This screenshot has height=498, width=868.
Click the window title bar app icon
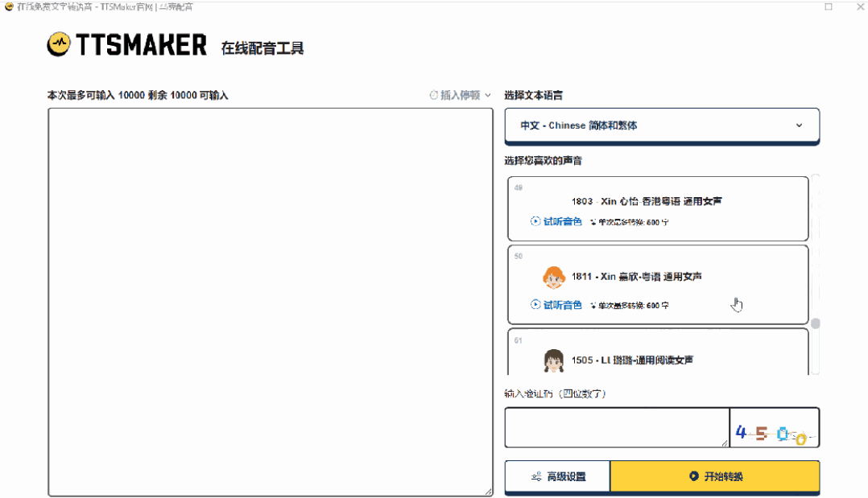tap(9, 6)
